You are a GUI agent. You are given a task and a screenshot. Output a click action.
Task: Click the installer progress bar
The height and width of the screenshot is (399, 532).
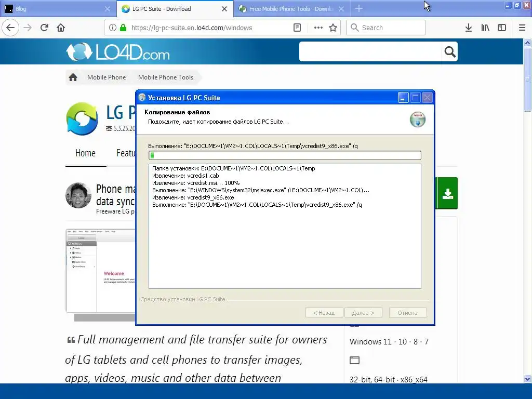pyautogui.click(x=285, y=155)
